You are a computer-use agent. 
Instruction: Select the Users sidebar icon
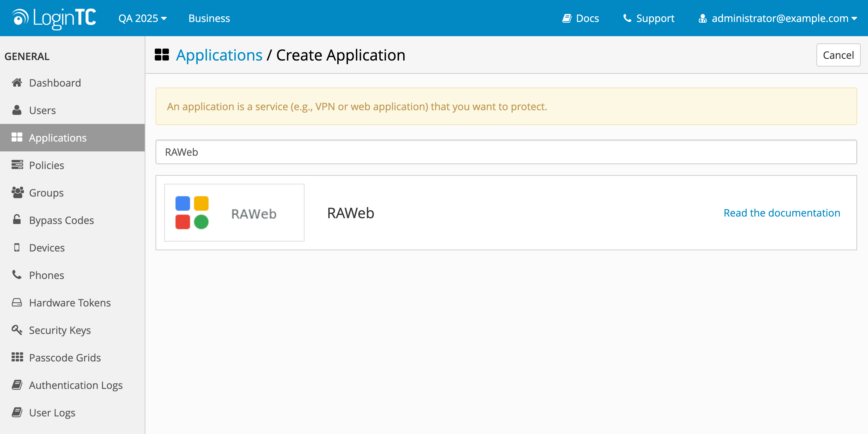click(x=17, y=110)
